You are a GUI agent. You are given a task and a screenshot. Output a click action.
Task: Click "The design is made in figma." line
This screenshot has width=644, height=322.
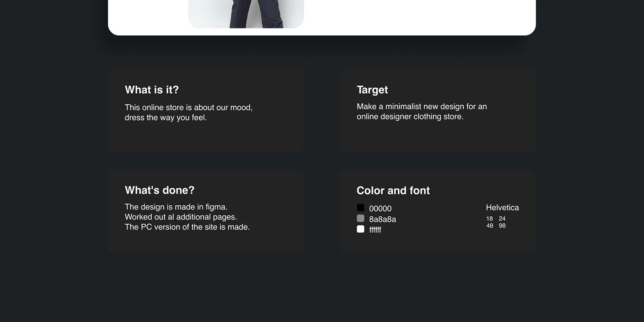click(x=176, y=207)
